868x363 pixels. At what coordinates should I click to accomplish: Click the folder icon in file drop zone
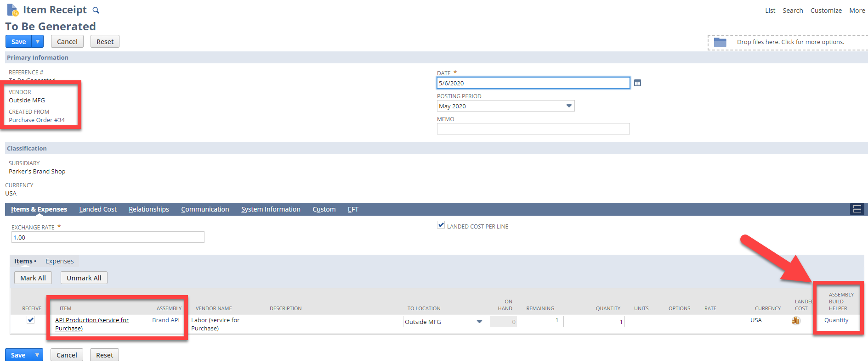pos(720,42)
